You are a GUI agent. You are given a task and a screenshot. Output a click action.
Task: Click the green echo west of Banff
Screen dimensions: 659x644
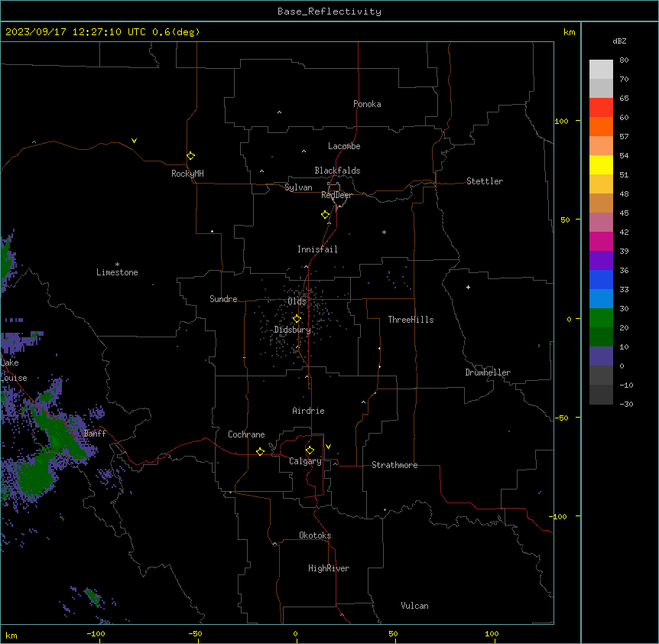click(x=63, y=437)
